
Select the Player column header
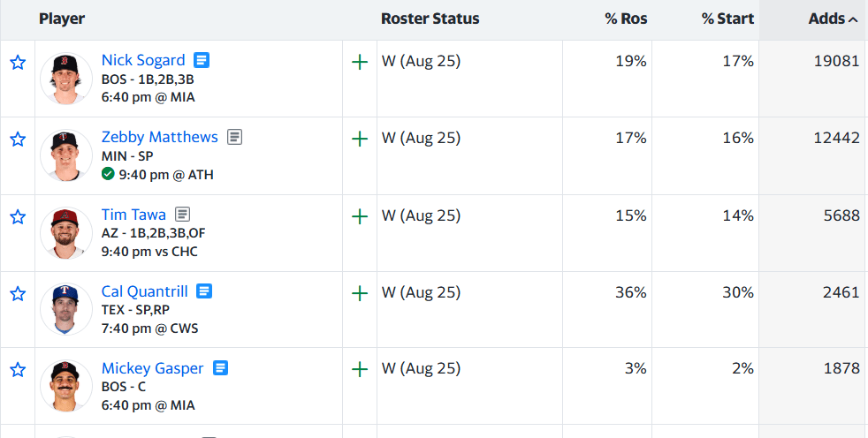coord(62,19)
